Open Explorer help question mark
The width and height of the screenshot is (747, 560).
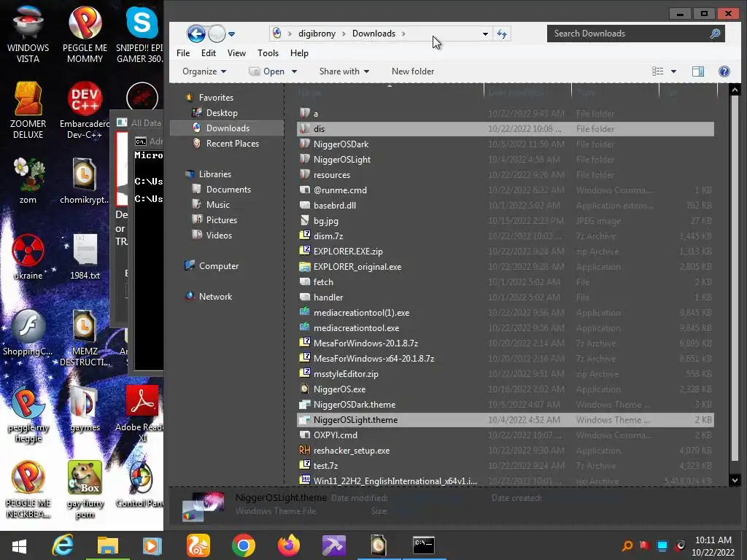724,71
